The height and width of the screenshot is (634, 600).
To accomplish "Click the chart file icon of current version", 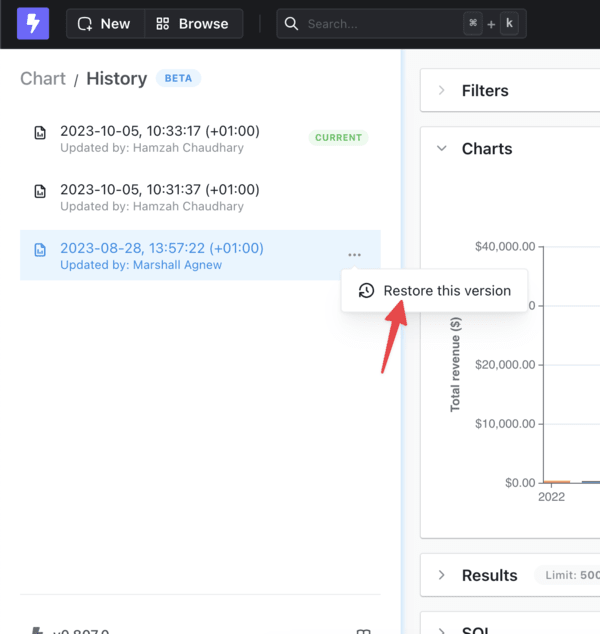I will pyautogui.click(x=40, y=133).
